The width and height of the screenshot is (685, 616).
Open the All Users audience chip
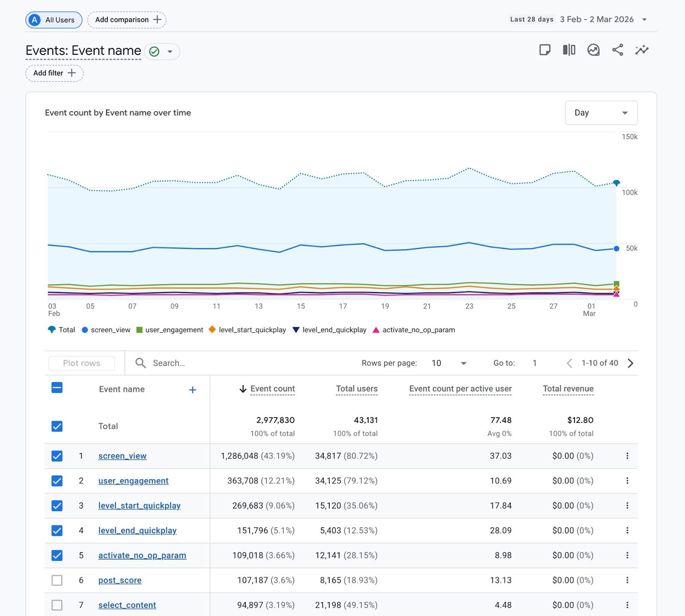53,19
